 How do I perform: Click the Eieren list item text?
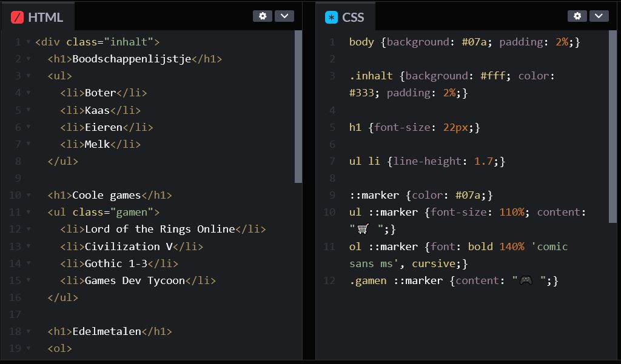[x=104, y=127]
